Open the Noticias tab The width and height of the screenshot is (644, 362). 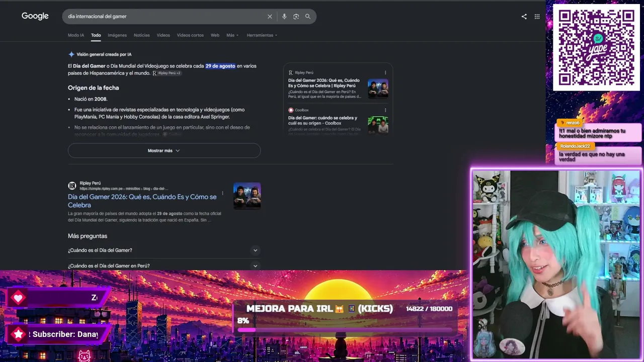pos(142,35)
